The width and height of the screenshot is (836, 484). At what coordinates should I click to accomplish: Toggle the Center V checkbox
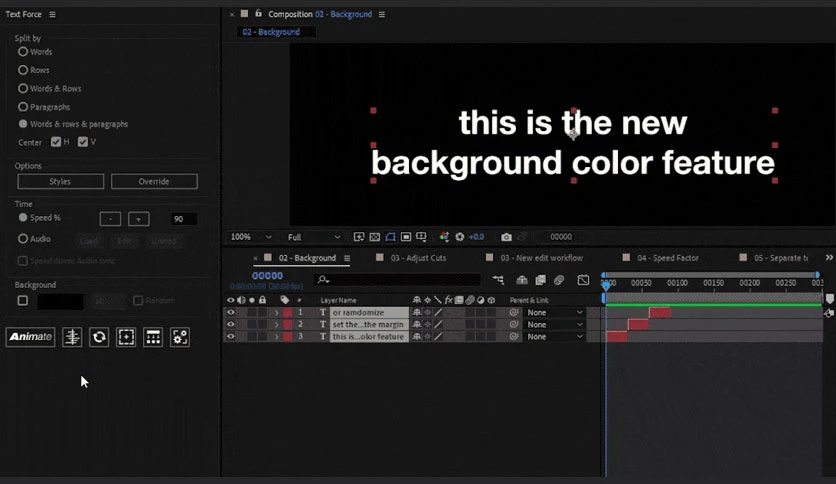pyautogui.click(x=83, y=142)
